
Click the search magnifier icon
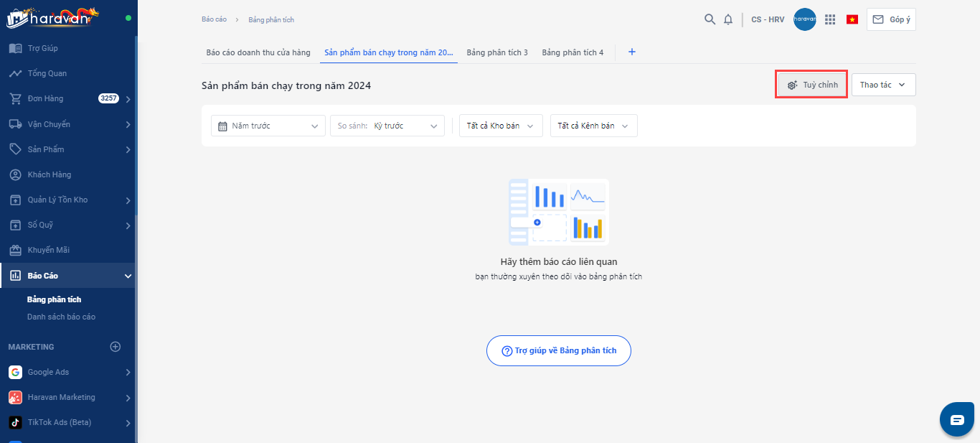tap(710, 19)
